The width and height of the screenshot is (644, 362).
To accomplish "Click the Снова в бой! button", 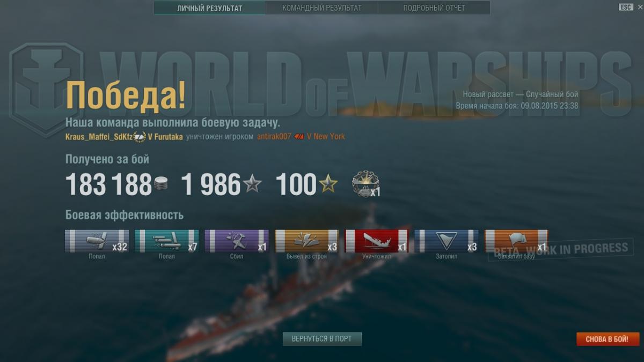I will [x=608, y=339].
